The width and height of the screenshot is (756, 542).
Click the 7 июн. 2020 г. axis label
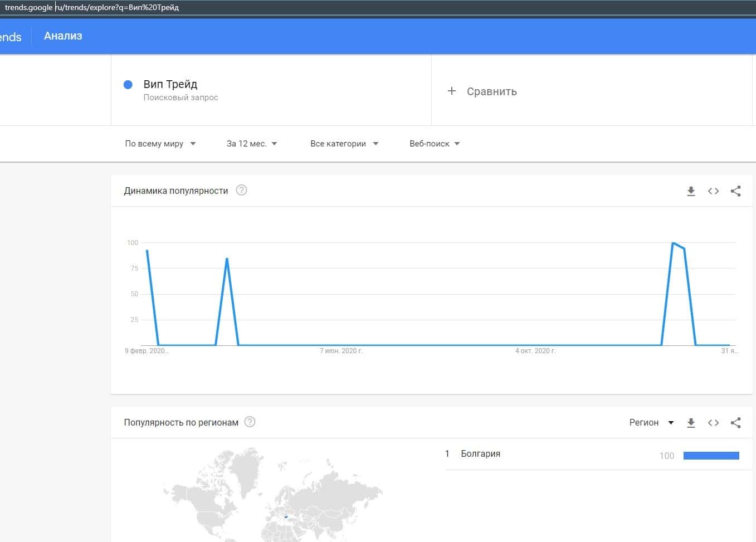pyautogui.click(x=341, y=351)
